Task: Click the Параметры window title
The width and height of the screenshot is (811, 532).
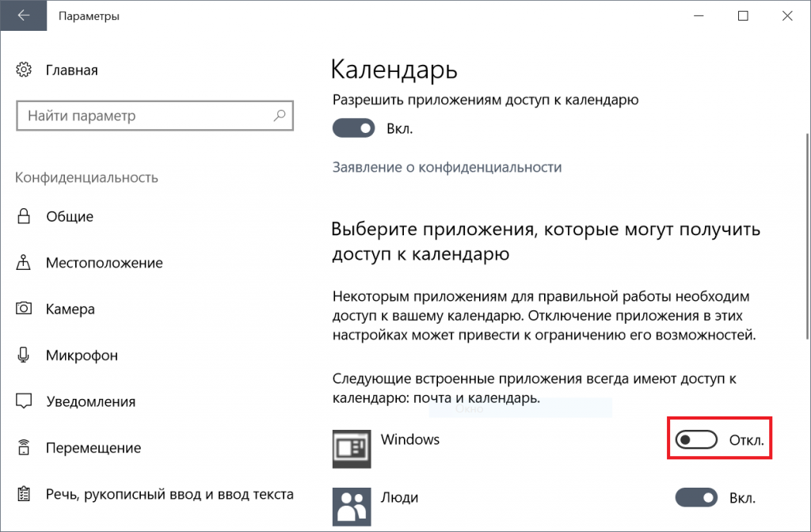Action: point(89,16)
